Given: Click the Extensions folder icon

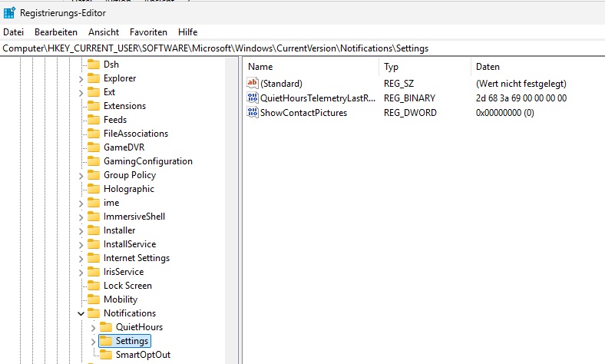Looking at the screenshot, I should click(94, 106).
